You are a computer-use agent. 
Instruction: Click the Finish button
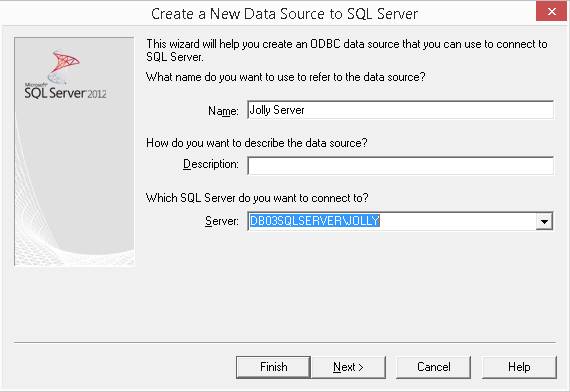[273, 367]
